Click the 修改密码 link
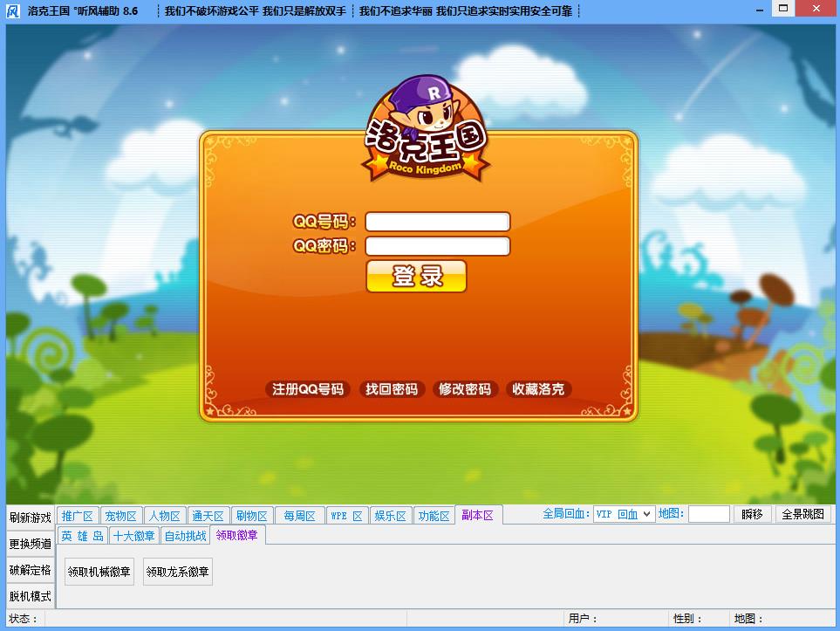This screenshot has height=631, width=840. tap(464, 388)
